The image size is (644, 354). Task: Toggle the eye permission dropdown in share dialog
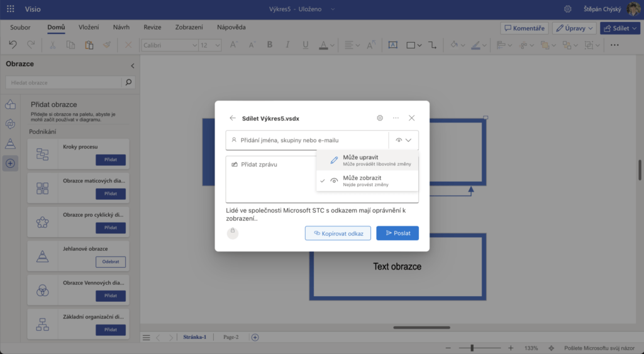click(x=403, y=140)
